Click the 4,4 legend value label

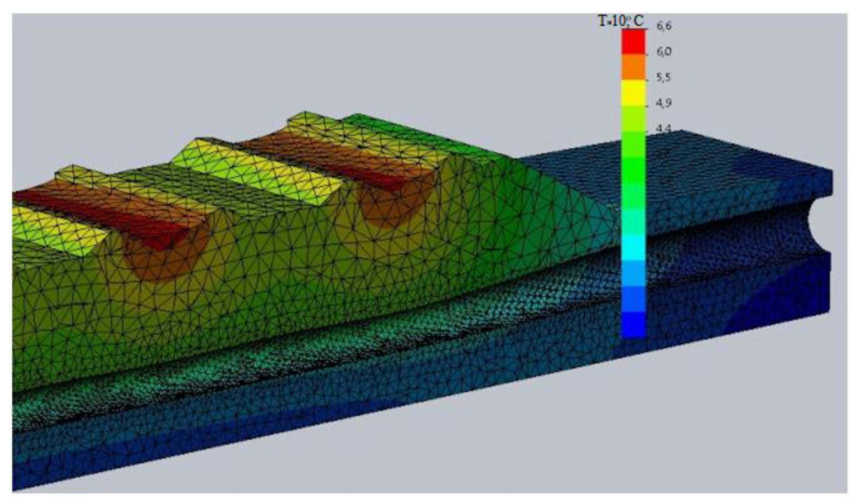click(x=663, y=128)
